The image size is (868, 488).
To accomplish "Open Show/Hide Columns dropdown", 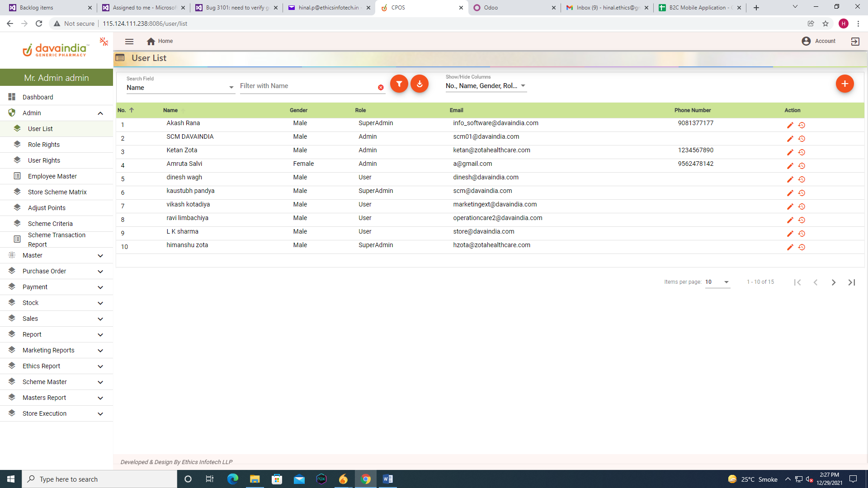I will [x=486, y=86].
